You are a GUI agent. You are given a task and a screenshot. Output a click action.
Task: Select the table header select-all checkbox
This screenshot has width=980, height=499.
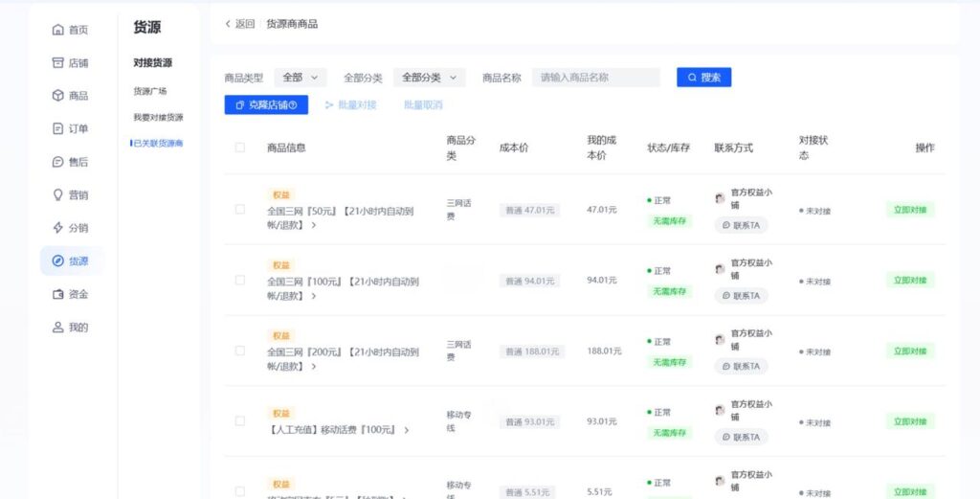point(240,147)
